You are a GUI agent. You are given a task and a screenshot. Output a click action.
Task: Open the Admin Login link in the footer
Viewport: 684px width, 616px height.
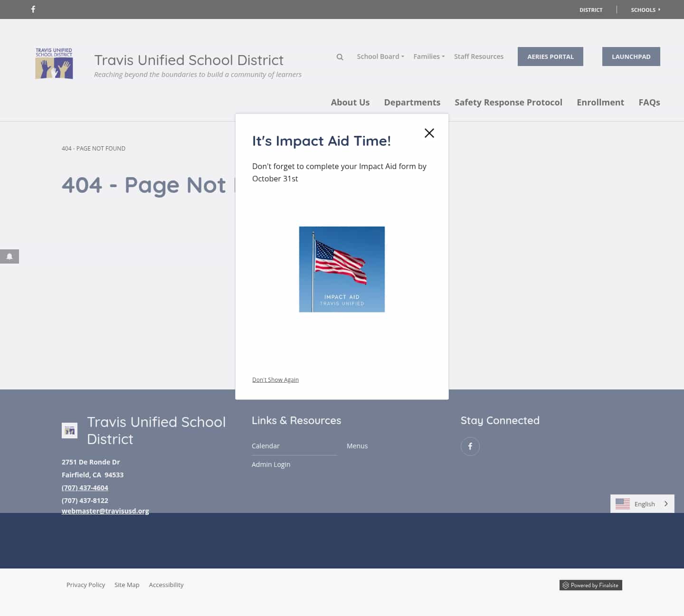[x=271, y=464]
